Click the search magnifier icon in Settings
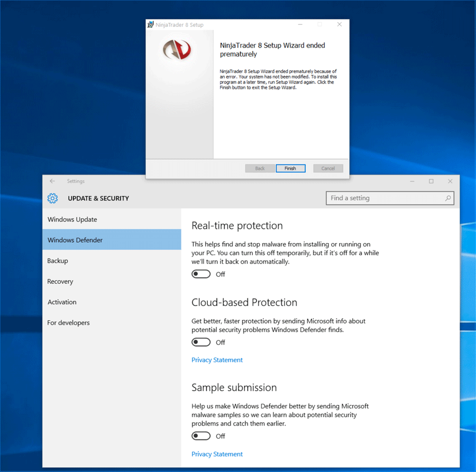 coord(448,198)
